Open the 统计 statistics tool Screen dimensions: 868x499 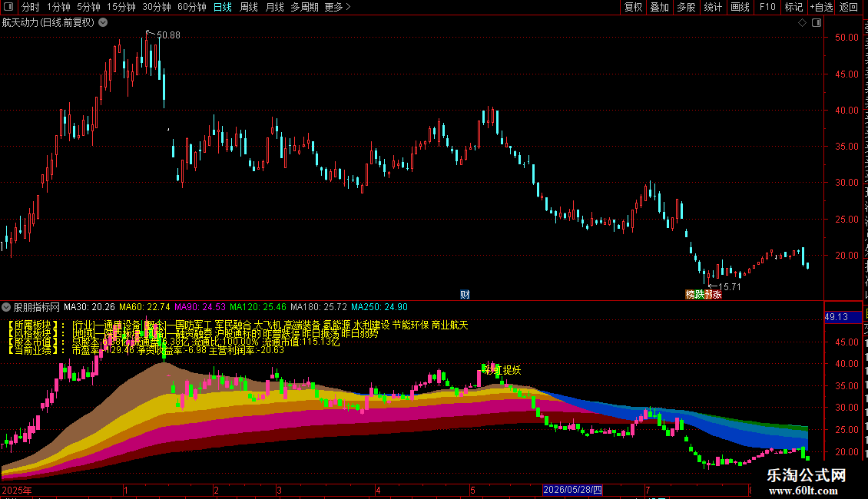[712, 7]
